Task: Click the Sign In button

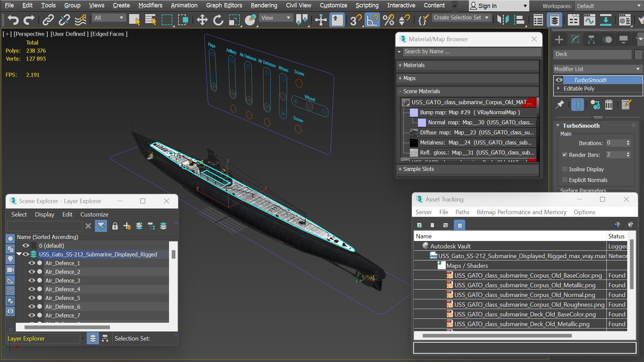Action: pyautogui.click(x=499, y=6)
